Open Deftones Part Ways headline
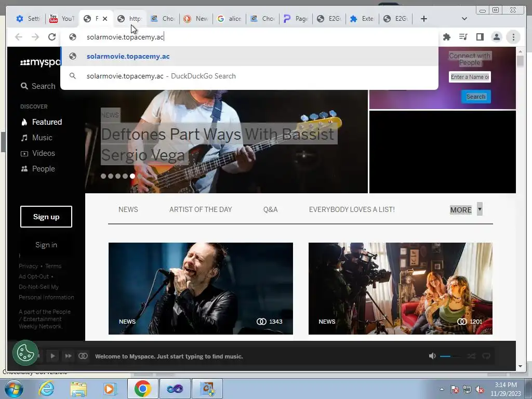The image size is (532, 399). tap(218, 144)
